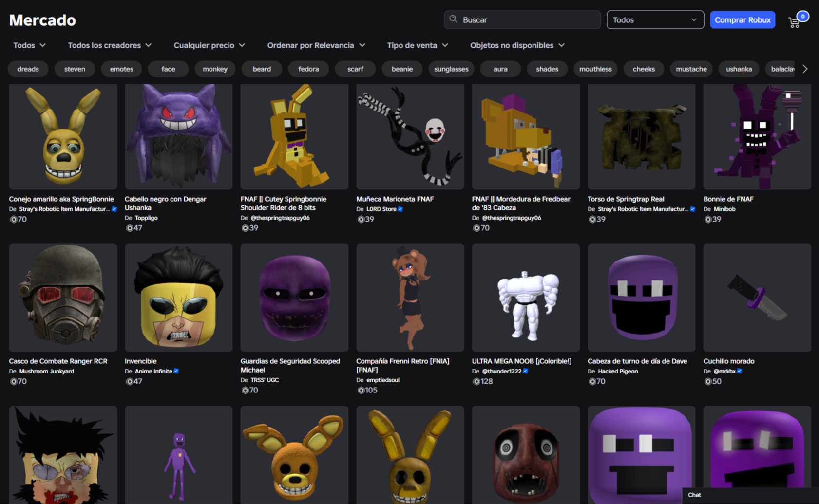This screenshot has width=819, height=504.
Task: Select the ushanka tag chip
Action: pos(739,69)
